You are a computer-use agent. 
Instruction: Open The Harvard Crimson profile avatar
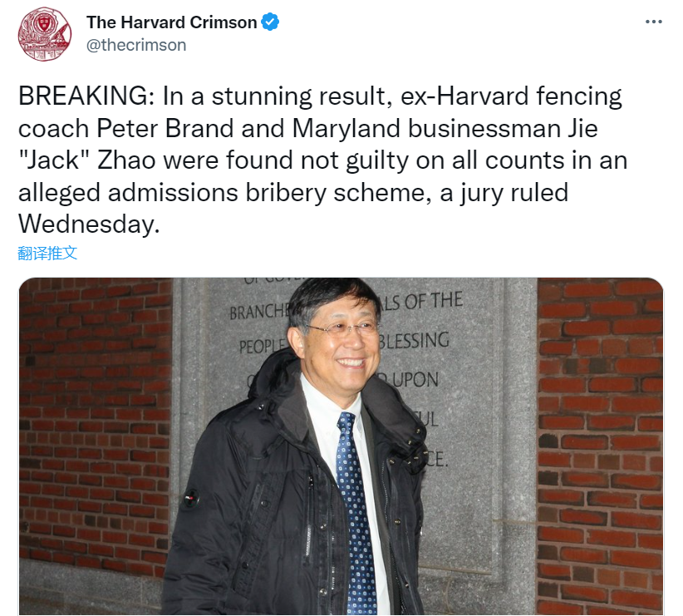pos(44,34)
